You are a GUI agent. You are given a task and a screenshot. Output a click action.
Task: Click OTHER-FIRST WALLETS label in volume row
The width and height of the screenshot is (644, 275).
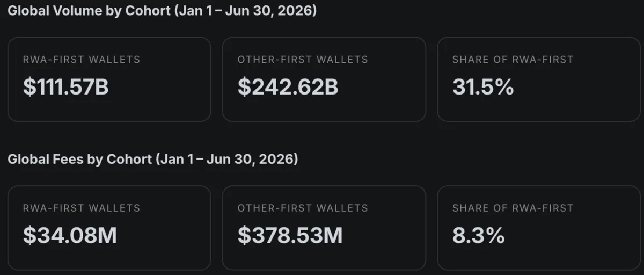(303, 60)
